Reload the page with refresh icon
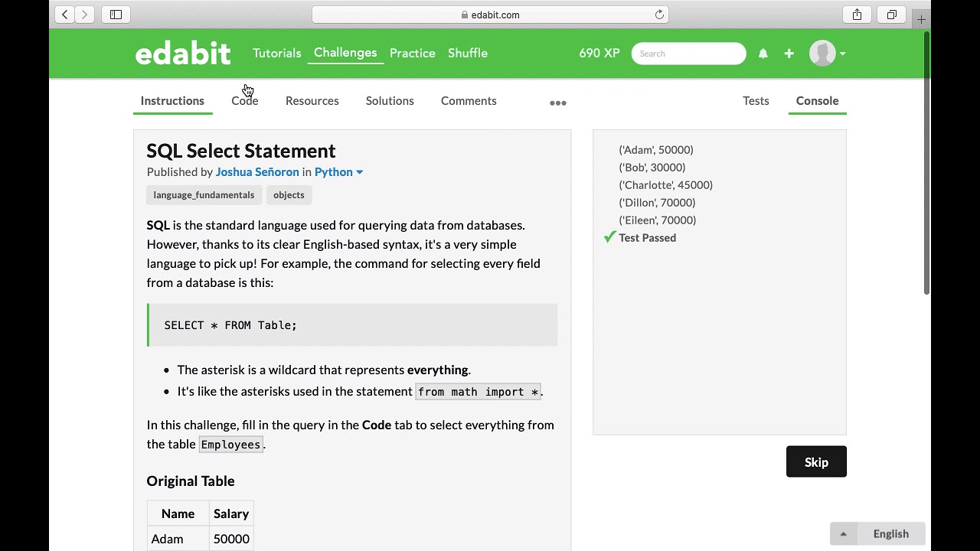The height and width of the screenshot is (551, 980). point(659,15)
